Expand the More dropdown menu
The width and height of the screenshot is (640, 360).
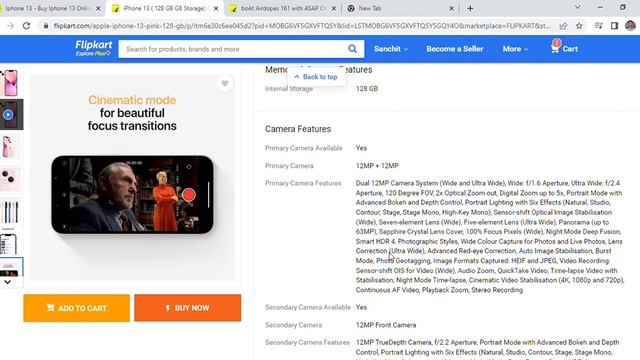point(515,49)
